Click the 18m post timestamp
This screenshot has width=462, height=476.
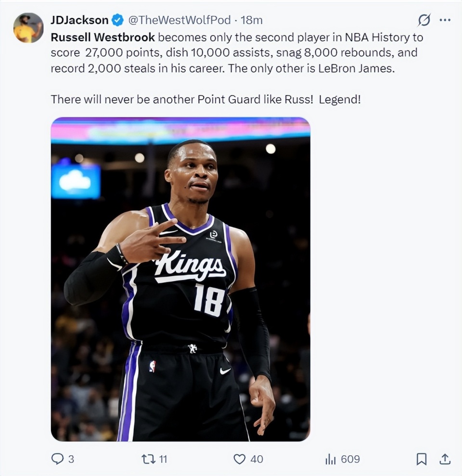point(251,20)
